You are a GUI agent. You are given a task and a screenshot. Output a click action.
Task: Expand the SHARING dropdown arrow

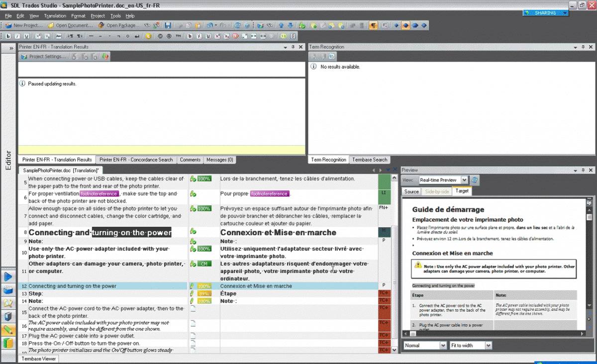[x=565, y=13]
